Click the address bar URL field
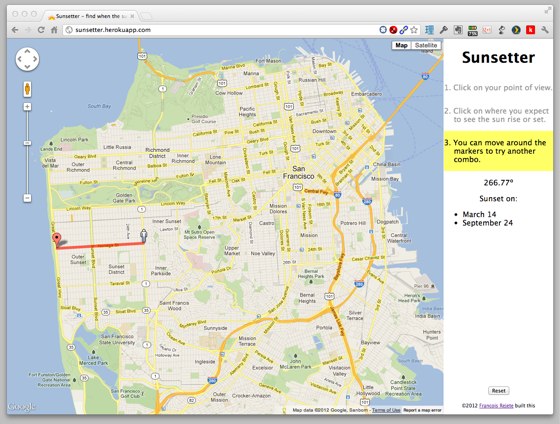The image size is (560, 424). [221, 30]
